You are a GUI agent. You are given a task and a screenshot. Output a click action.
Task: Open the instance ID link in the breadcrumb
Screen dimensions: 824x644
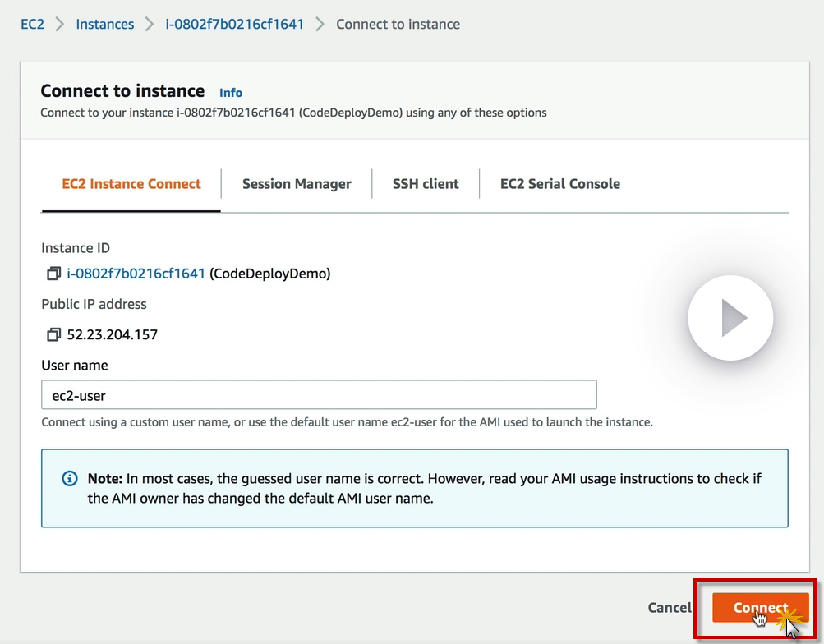234,24
